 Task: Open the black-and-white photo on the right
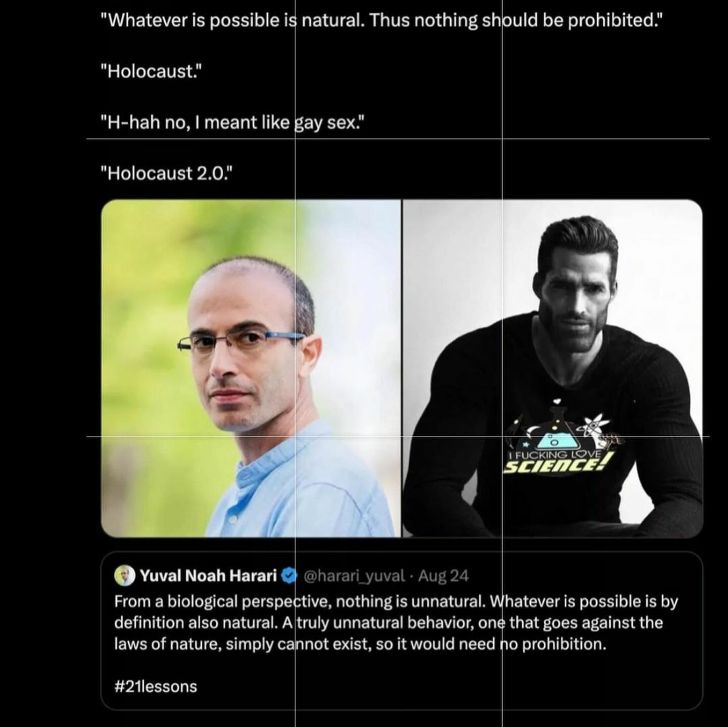tap(553, 369)
